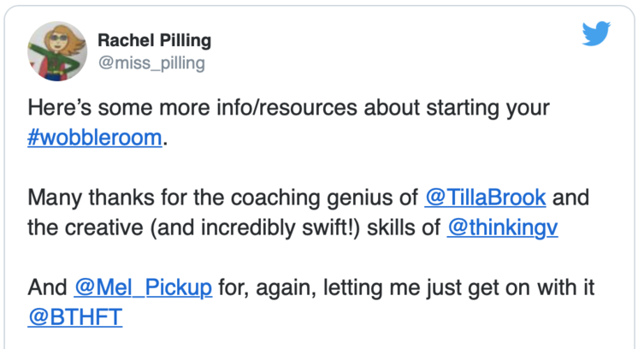Image resolution: width=644 pixels, height=349 pixels.
Task: Open the Rachel Pilling display name
Action: [x=155, y=40]
